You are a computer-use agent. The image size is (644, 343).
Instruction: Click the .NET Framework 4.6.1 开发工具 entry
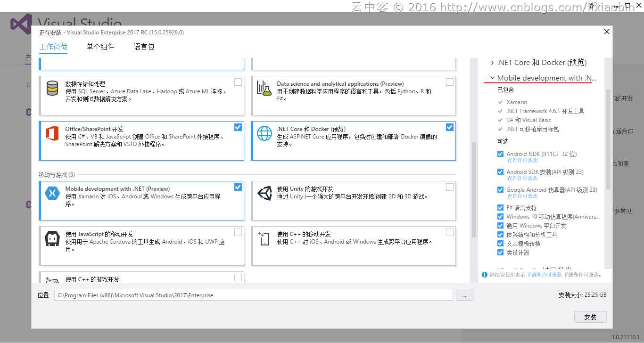[545, 111]
